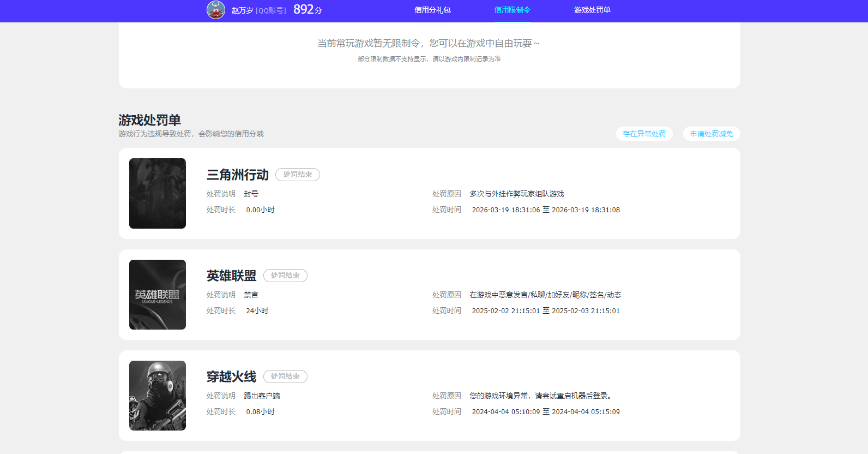Open 英雄联盟 game thumbnail
Image resolution: width=868 pixels, height=454 pixels.
pos(158,295)
